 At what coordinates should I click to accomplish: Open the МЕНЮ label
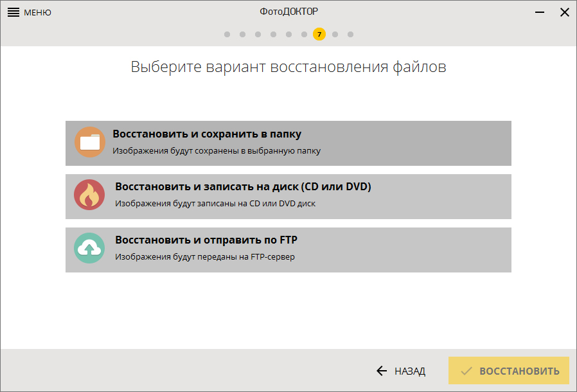(x=37, y=12)
